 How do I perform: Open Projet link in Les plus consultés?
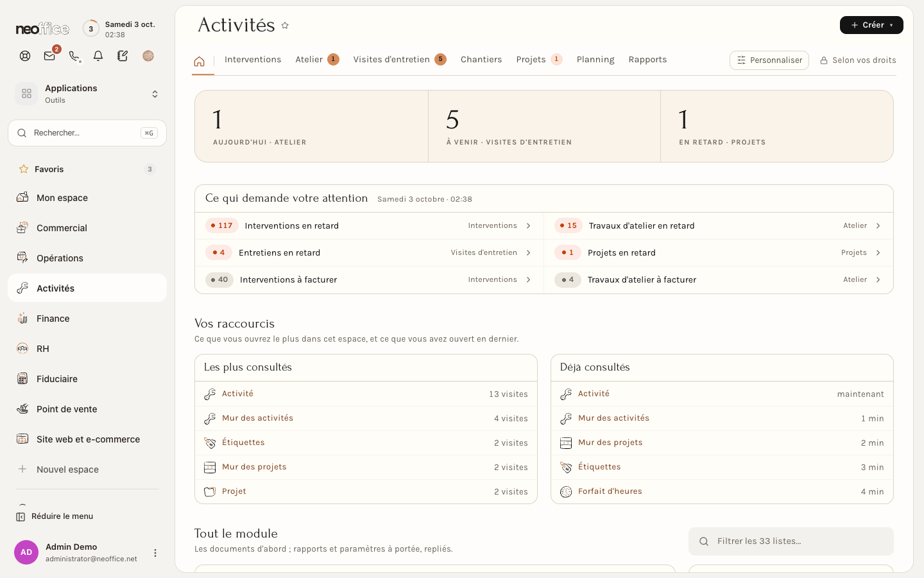tap(234, 491)
